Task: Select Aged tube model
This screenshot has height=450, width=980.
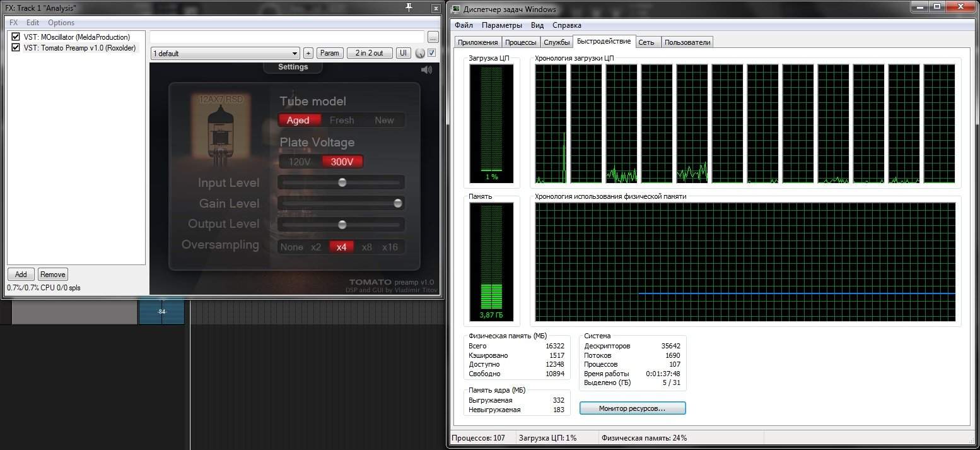Action: (298, 120)
